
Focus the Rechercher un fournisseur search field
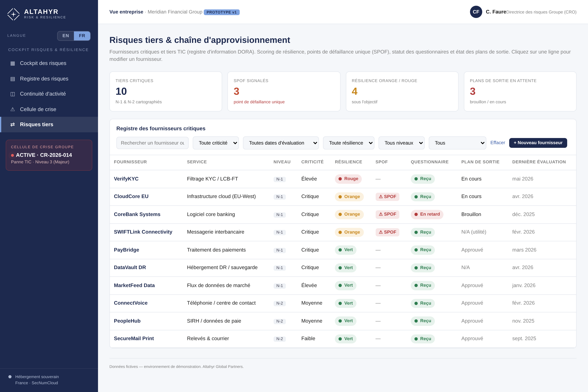click(153, 143)
